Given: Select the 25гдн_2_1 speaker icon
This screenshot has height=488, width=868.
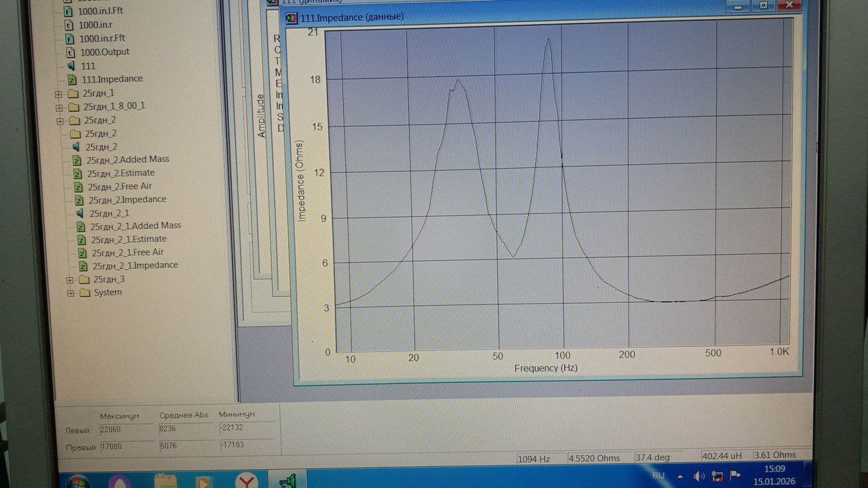Looking at the screenshot, I should pyautogui.click(x=79, y=213).
